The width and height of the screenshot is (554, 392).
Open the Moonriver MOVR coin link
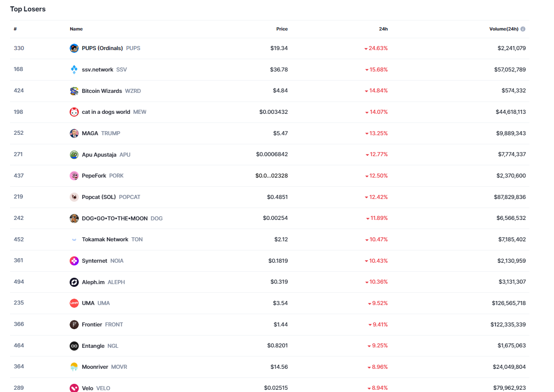95,367
